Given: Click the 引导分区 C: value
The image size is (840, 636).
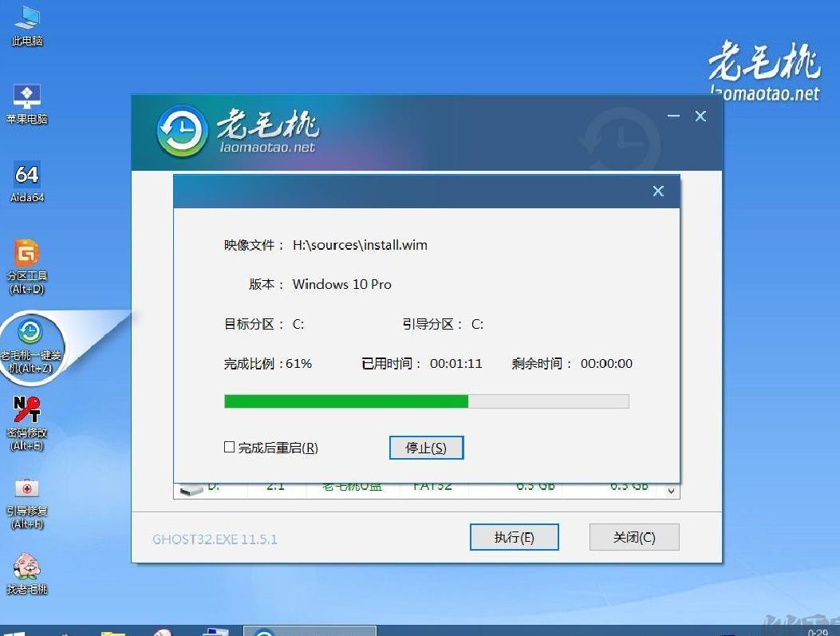Looking at the screenshot, I should click(477, 324).
